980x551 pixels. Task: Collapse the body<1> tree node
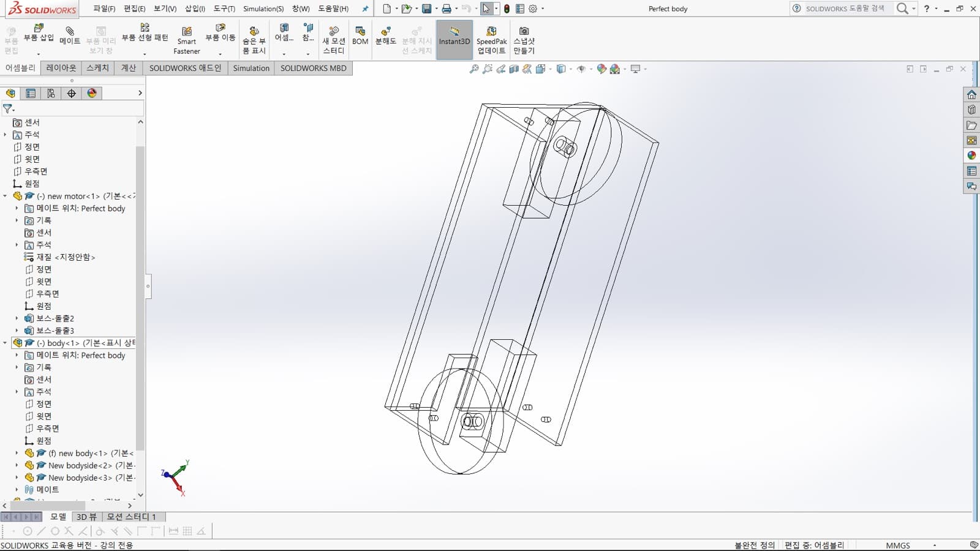6,343
